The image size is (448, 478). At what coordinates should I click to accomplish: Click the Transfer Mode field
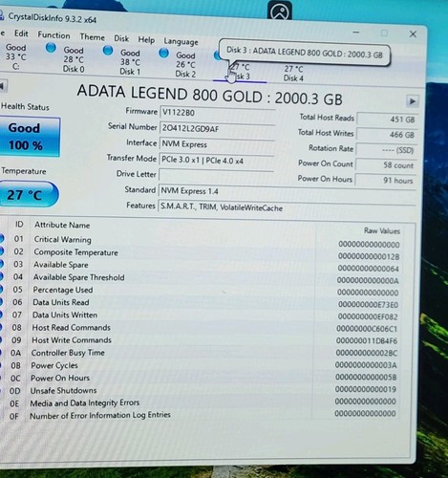(216, 160)
